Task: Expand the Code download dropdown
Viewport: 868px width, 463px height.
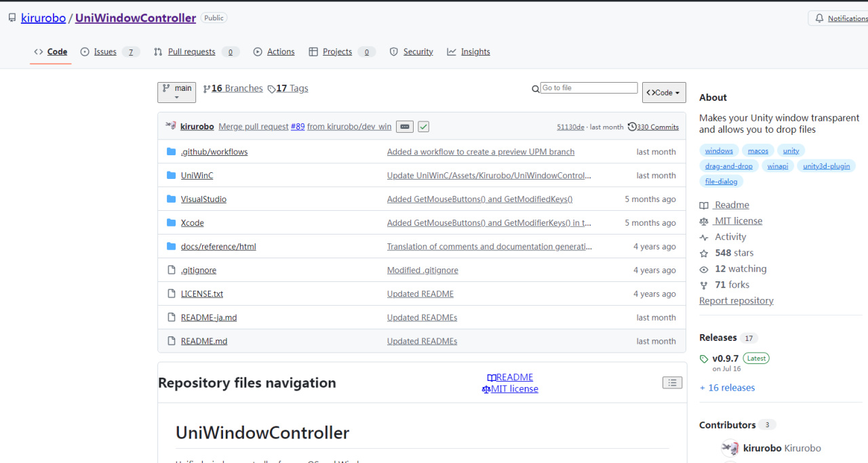Action: 664,92
